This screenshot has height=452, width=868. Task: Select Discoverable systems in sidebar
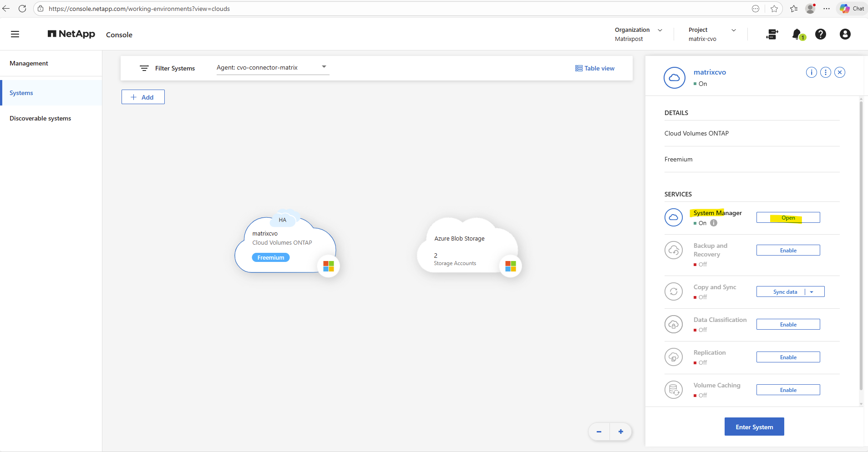coord(40,118)
